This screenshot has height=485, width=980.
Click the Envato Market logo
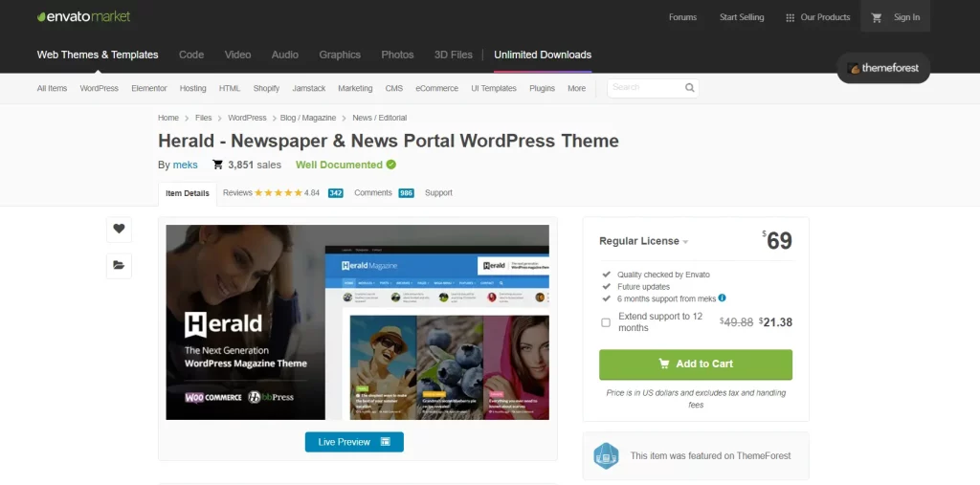tap(84, 17)
